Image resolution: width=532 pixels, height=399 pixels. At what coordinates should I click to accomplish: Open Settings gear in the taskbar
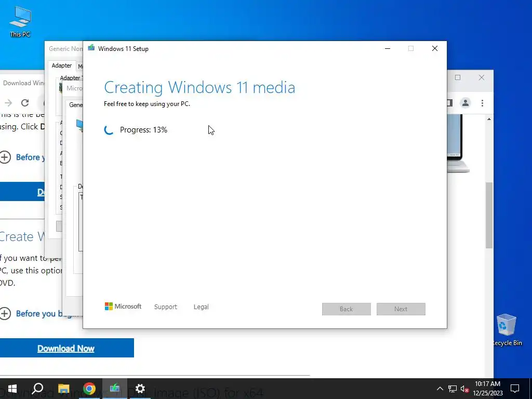[140, 389]
